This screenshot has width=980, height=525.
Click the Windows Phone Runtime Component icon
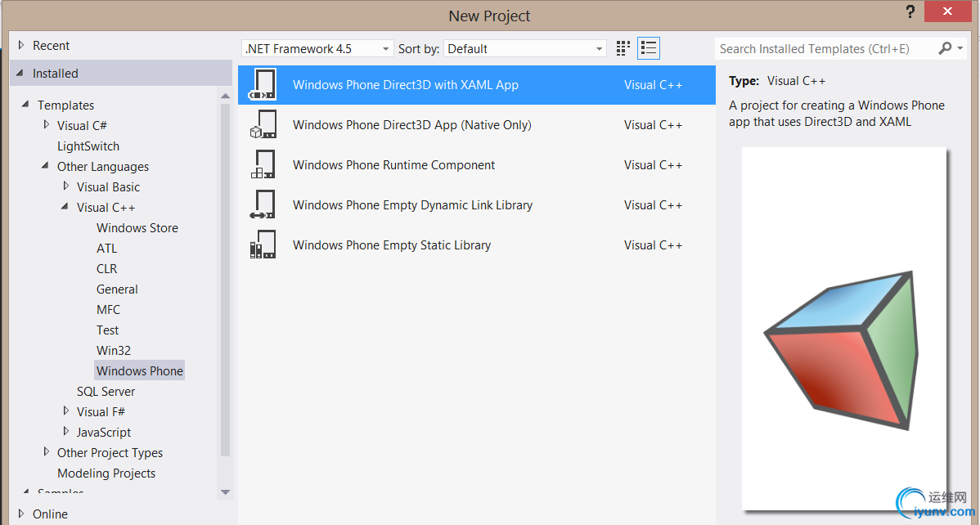point(263,165)
